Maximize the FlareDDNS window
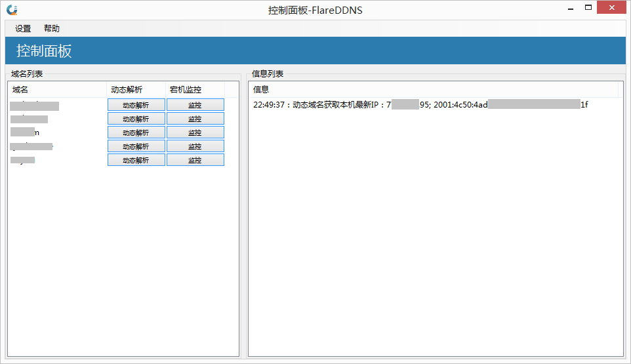This screenshot has height=364, width=631. (x=588, y=8)
